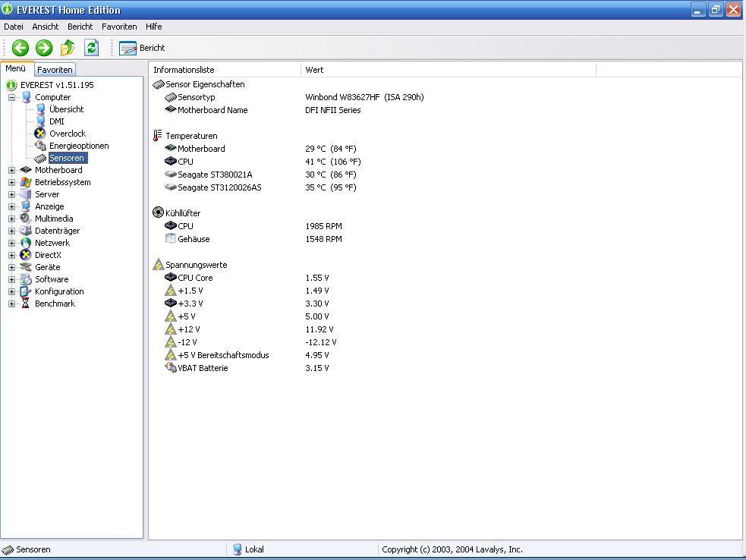The height and width of the screenshot is (560, 746).
Task: Expand the Multimedia tree node
Action: [x=11, y=219]
